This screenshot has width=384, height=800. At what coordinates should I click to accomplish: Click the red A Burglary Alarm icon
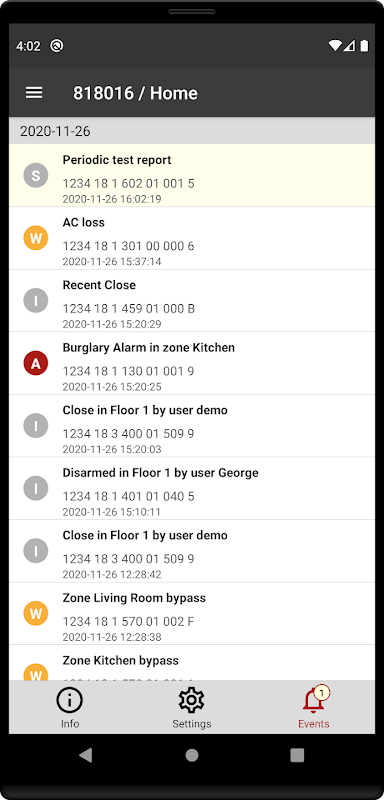[36, 363]
